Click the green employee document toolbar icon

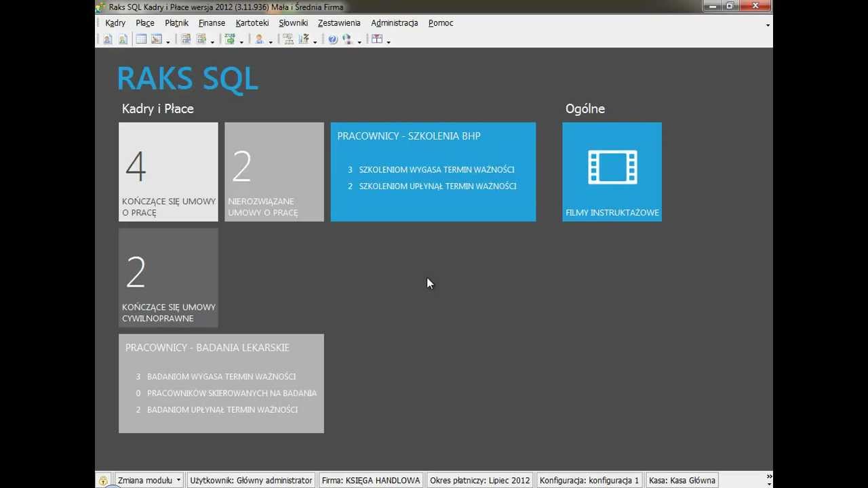tap(123, 39)
